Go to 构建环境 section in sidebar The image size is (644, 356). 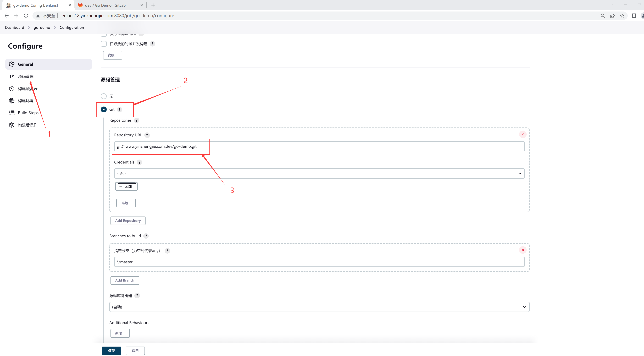point(25,101)
